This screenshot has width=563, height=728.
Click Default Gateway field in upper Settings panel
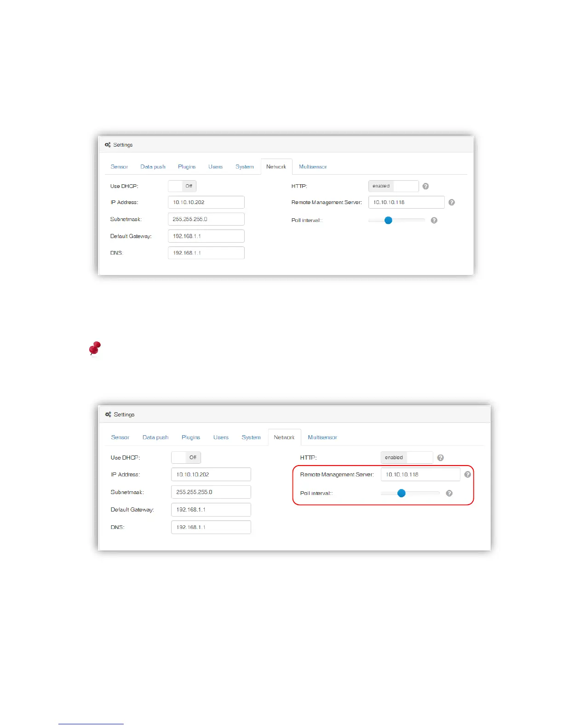click(206, 236)
